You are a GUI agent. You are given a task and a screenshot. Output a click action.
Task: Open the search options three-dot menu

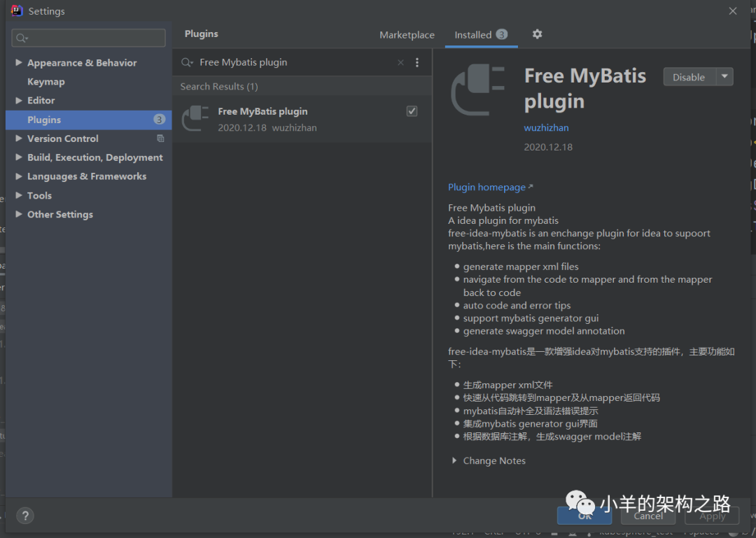point(417,63)
